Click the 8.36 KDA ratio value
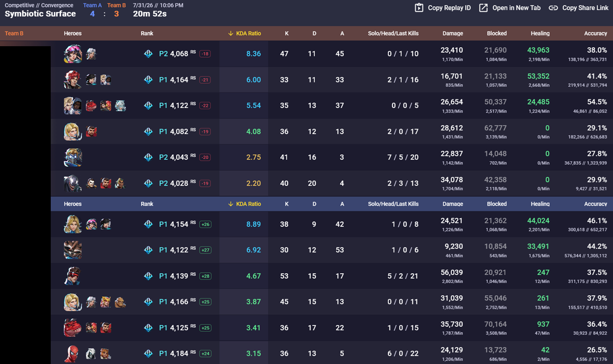 pos(253,54)
